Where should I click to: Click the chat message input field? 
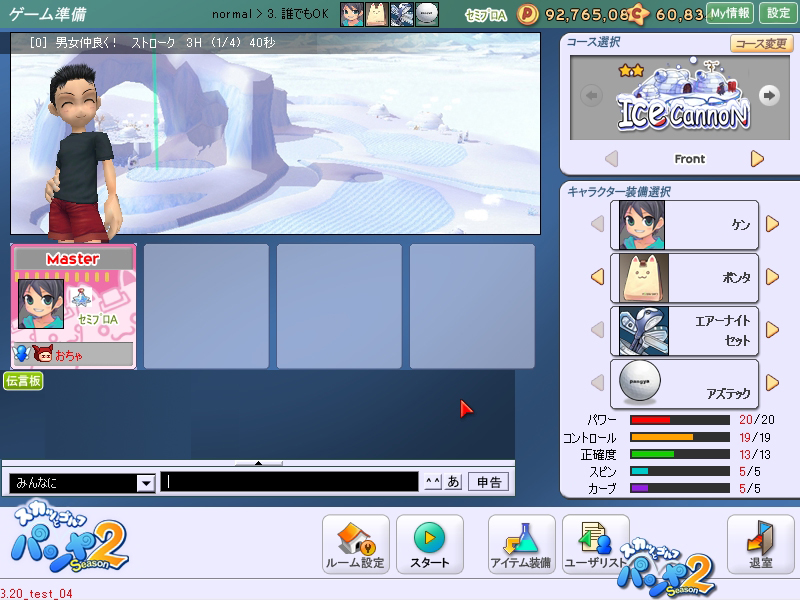tap(290, 482)
